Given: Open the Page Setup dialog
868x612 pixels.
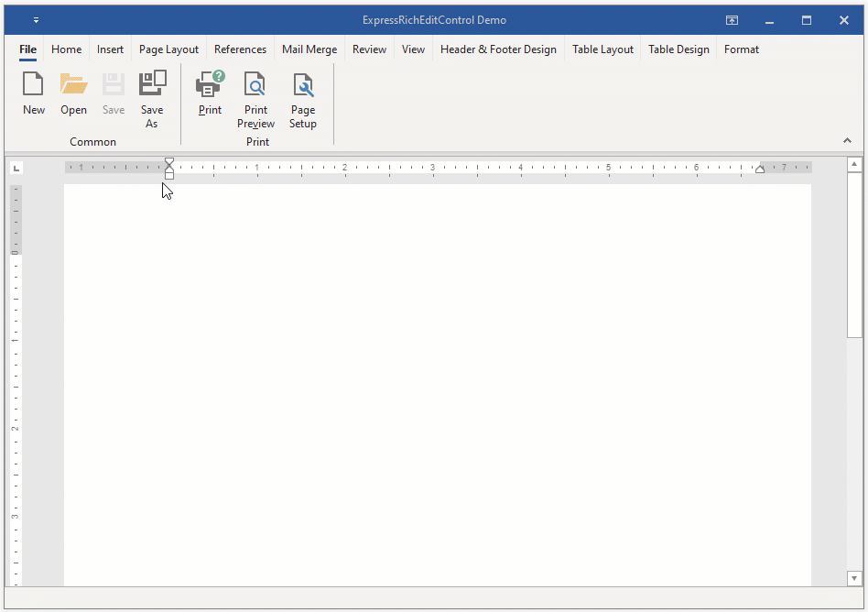Looking at the screenshot, I should (x=302, y=96).
